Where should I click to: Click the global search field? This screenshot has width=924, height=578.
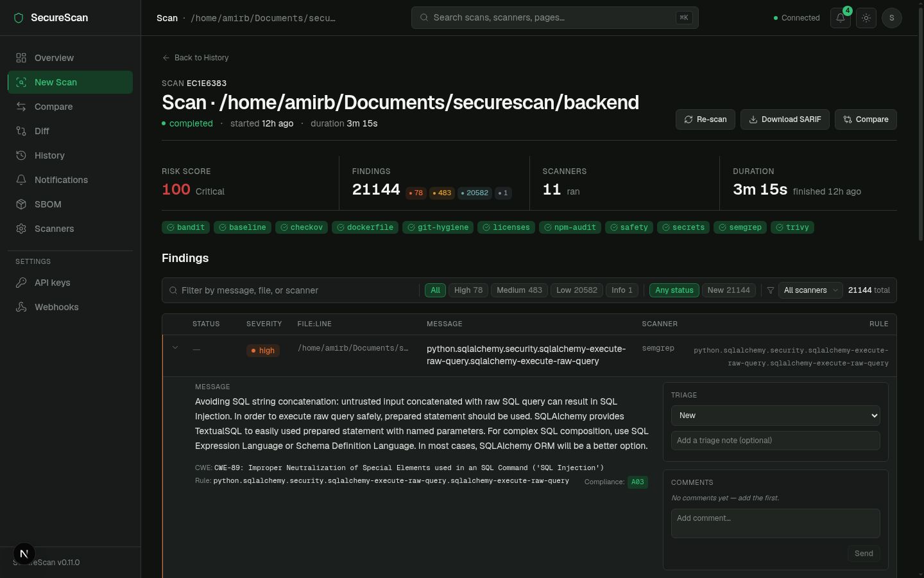tap(554, 17)
